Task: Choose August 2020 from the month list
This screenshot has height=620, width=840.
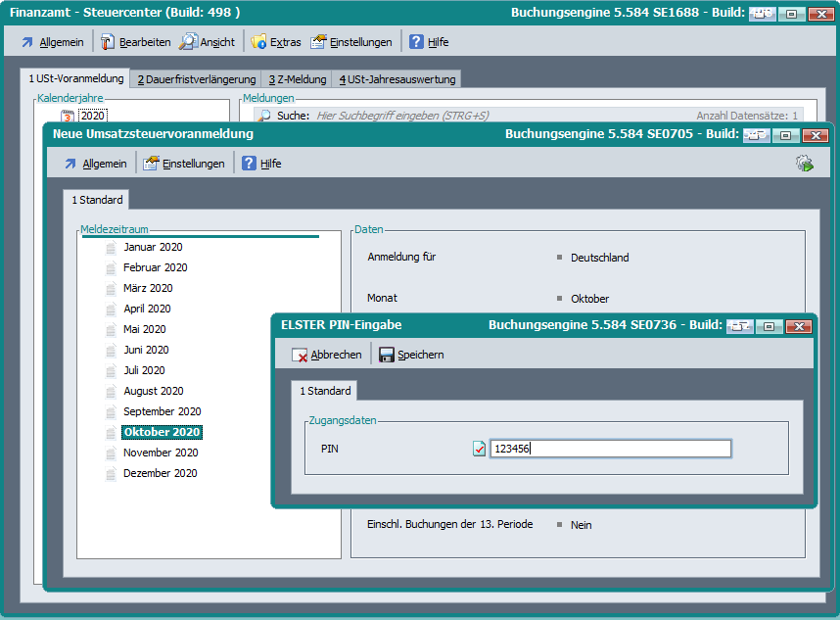Action: coord(153,391)
